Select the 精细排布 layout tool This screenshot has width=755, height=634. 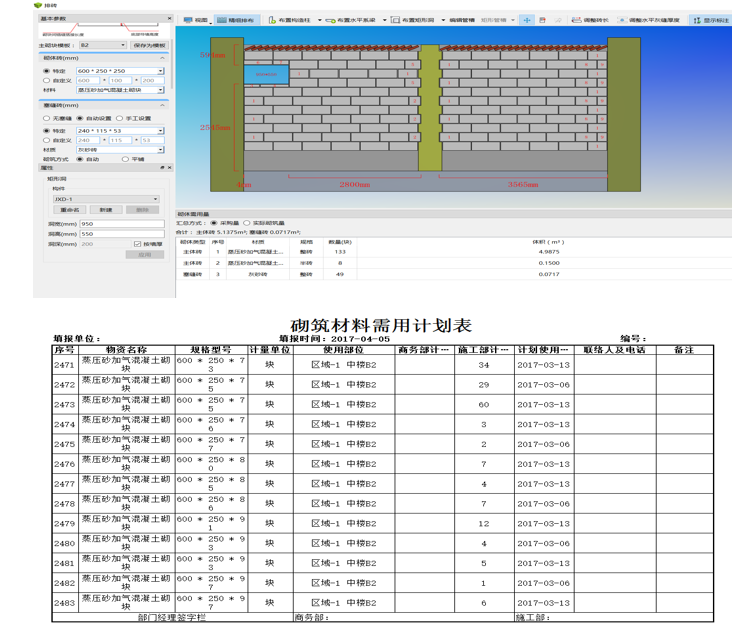pos(238,20)
